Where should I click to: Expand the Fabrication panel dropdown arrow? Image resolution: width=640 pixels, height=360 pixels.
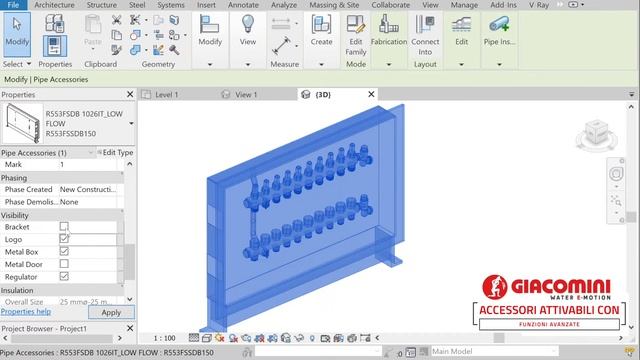point(389,64)
